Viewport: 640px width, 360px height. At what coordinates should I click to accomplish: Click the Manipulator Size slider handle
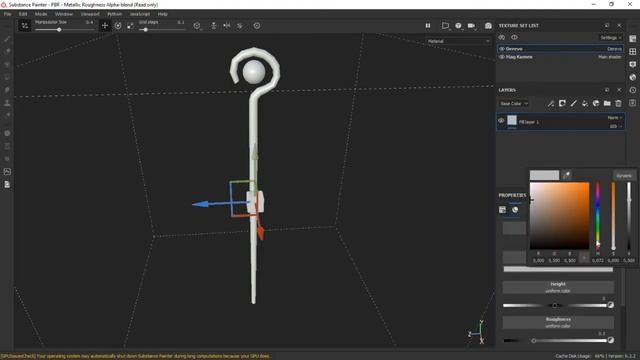tap(59, 30)
